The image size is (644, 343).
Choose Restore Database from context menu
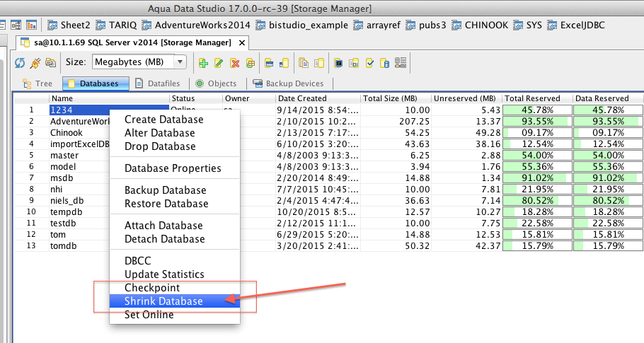tap(175, 204)
